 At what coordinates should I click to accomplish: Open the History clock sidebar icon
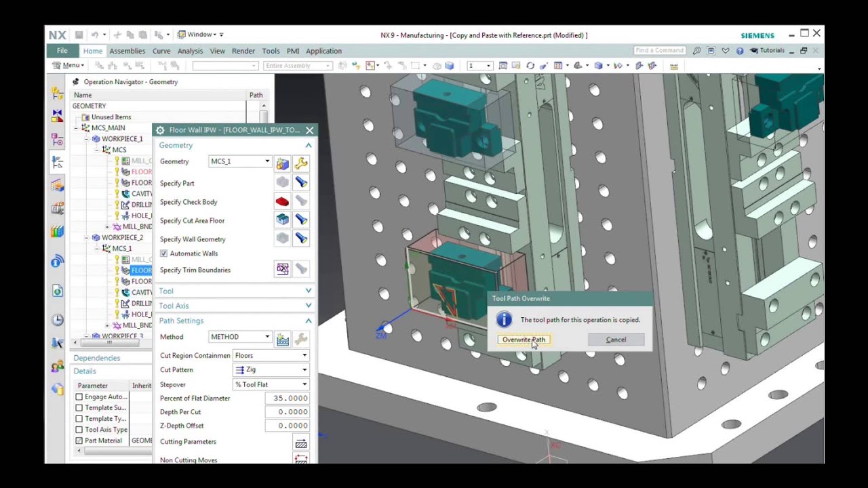57,320
